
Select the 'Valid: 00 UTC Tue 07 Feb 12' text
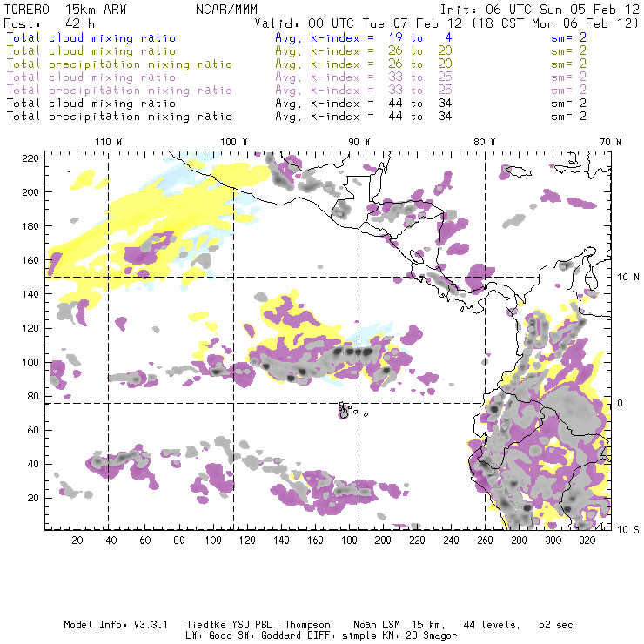[x=359, y=23]
